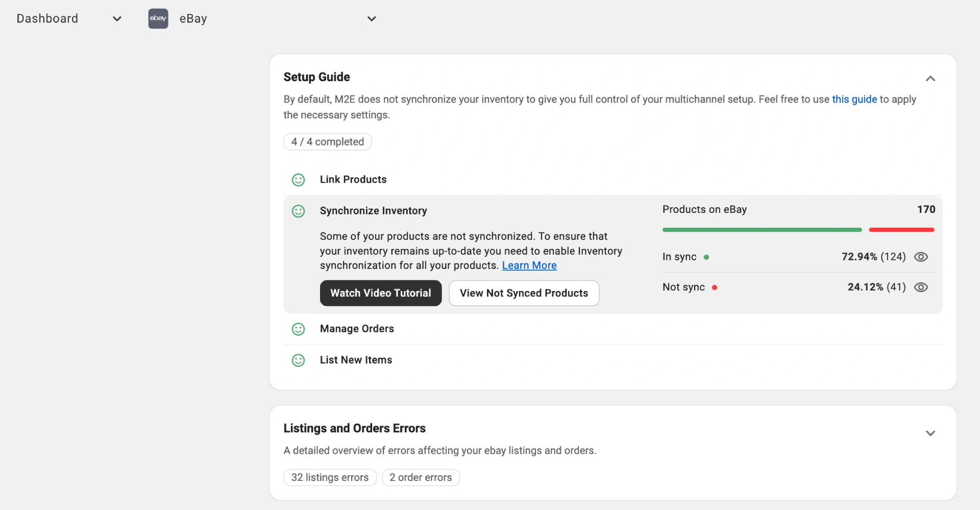View not-synced products via eye icon
Viewport: 980px width, 510px height.
tap(921, 287)
